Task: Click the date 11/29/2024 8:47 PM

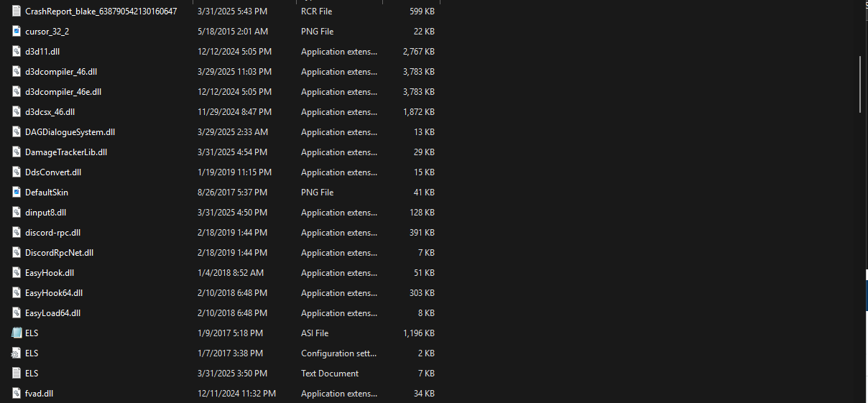Action: tap(234, 112)
